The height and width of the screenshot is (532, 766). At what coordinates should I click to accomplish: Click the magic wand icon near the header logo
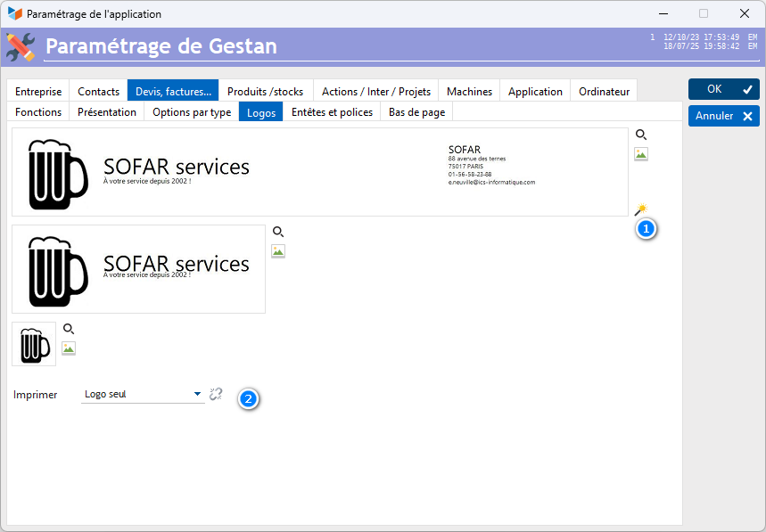(640, 210)
